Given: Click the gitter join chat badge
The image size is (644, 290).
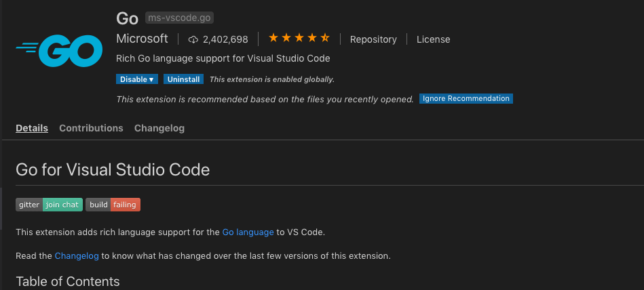Looking at the screenshot, I should coord(49,204).
